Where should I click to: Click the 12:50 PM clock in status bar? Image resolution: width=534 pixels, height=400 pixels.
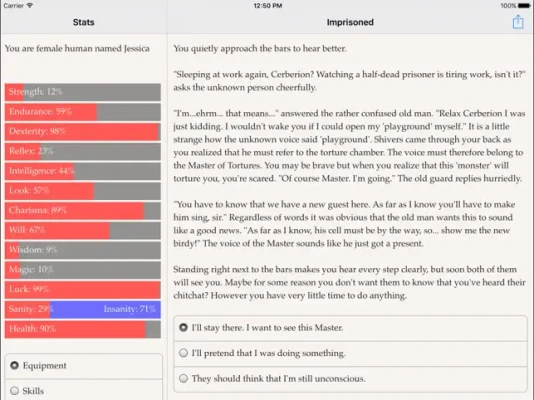268,5
